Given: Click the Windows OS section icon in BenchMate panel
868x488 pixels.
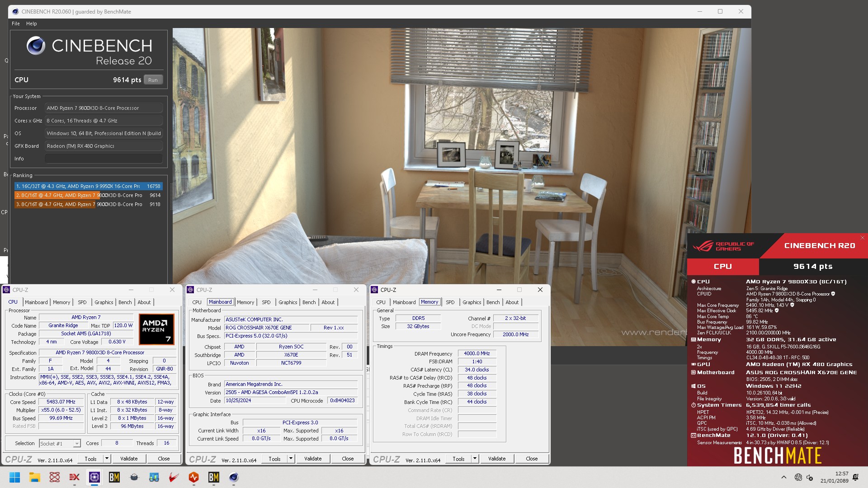Looking at the screenshot, I should [x=693, y=386].
